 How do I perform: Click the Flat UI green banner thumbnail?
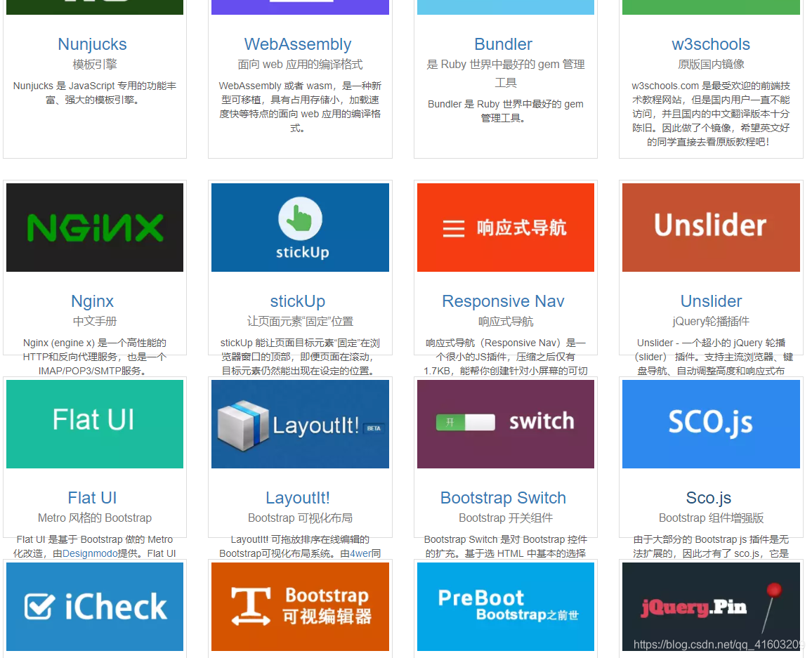tap(95, 424)
